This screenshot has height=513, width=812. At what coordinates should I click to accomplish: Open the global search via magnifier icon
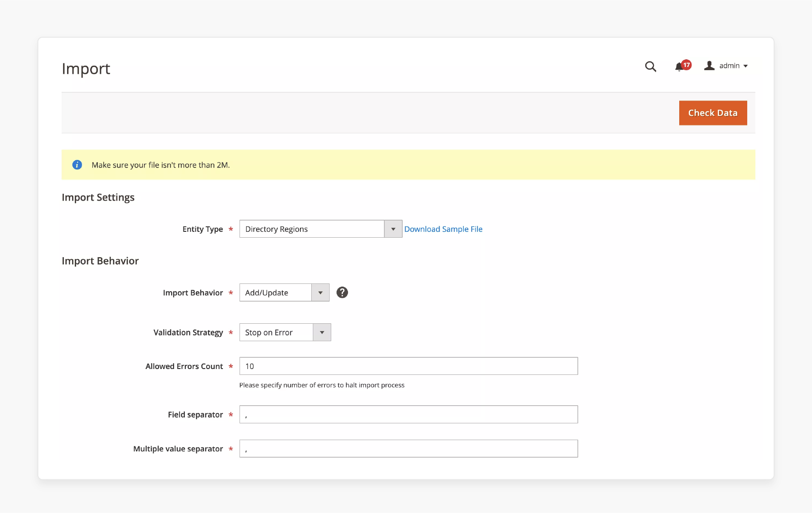click(651, 67)
